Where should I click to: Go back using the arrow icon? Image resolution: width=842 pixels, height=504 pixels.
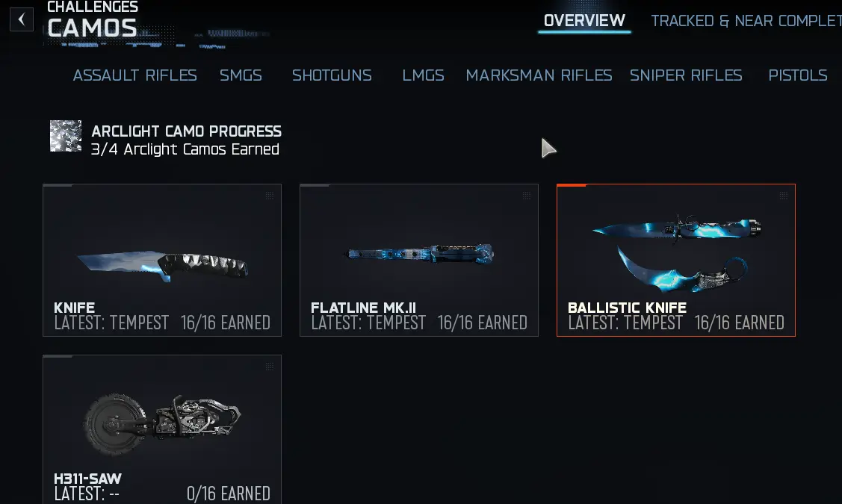22,20
